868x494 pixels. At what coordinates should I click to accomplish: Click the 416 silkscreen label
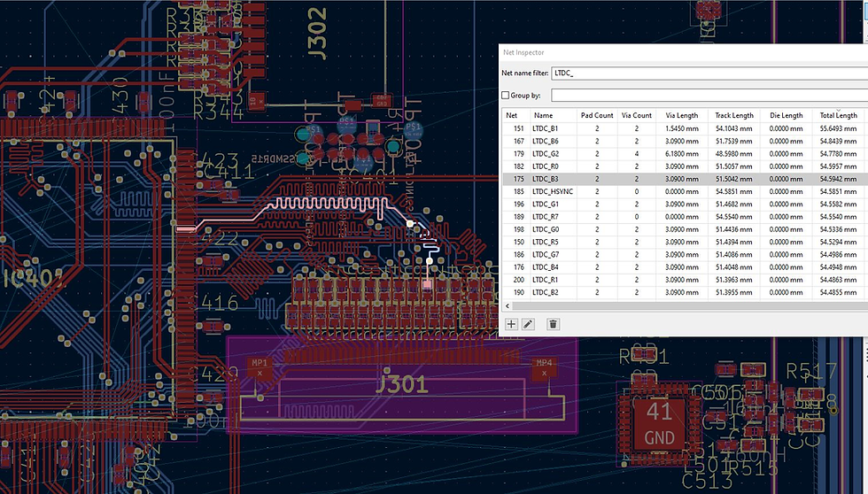[x=220, y=303]
